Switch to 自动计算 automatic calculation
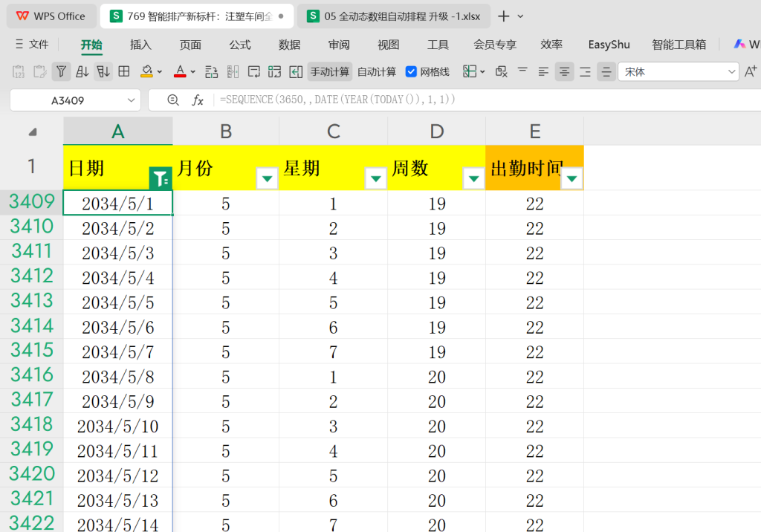 pos(377,72)
